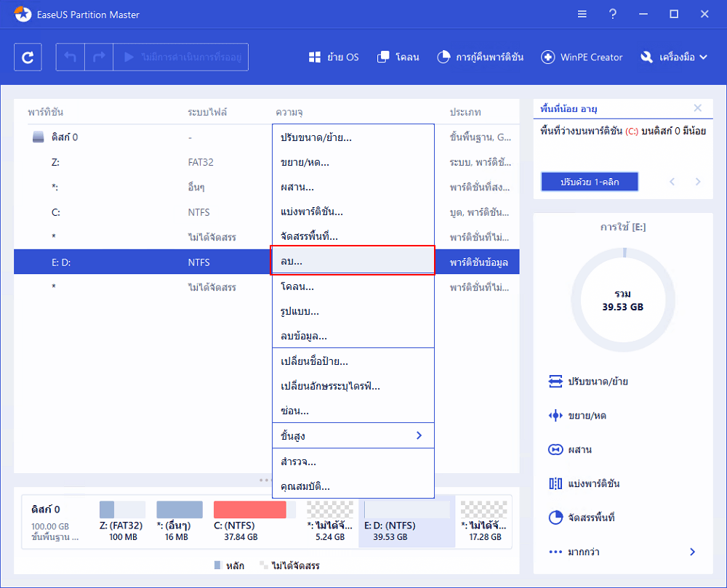Click ดิสก์ 0 100.00 GB label in disk map
Screen dimensions: 727x588
(x=55, y=523)
